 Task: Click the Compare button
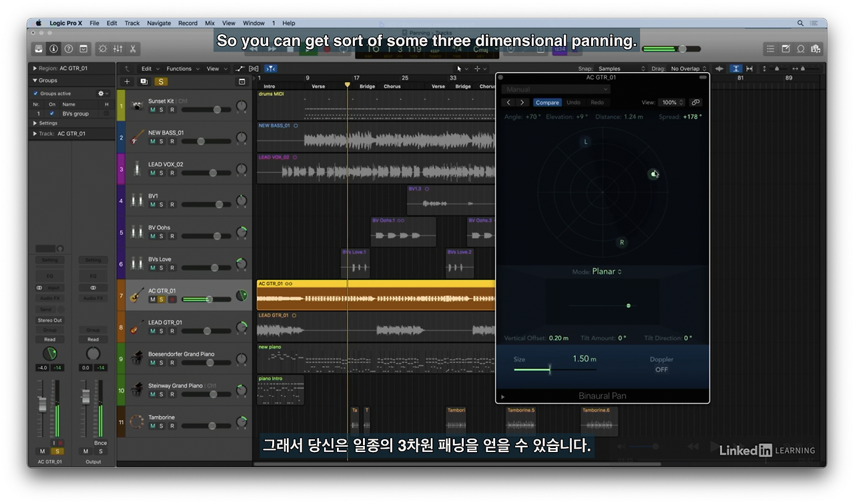pyautogui.click(x=548, y=103)
